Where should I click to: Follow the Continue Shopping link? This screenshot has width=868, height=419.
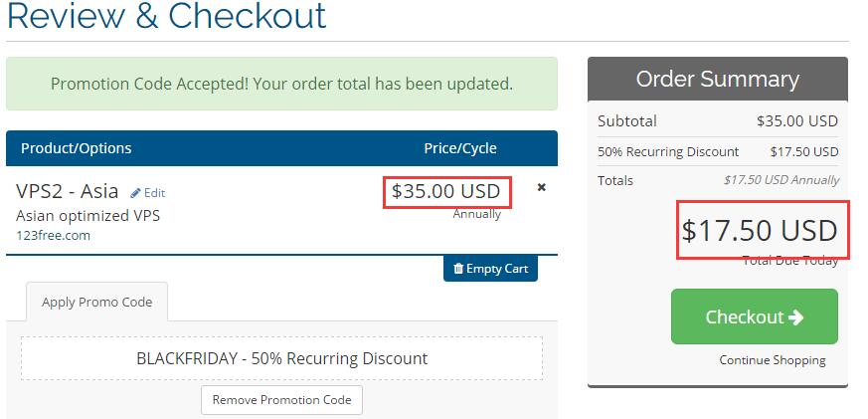(x=772, y=360)
